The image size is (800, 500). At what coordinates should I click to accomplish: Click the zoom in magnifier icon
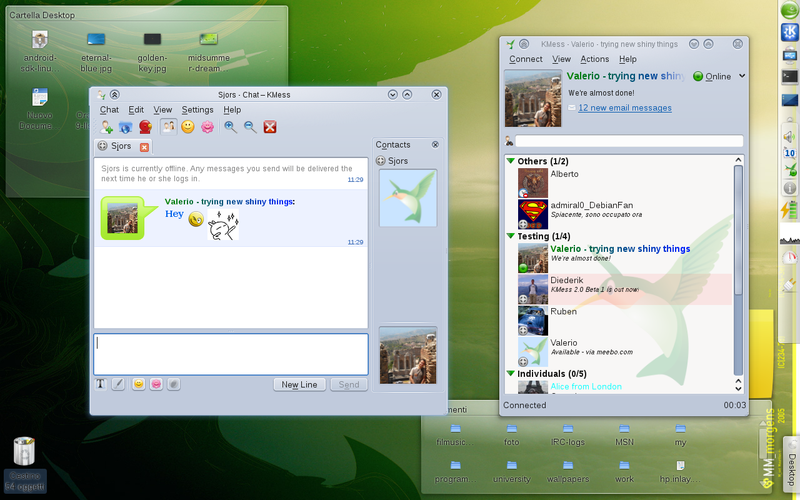(230, 127)
